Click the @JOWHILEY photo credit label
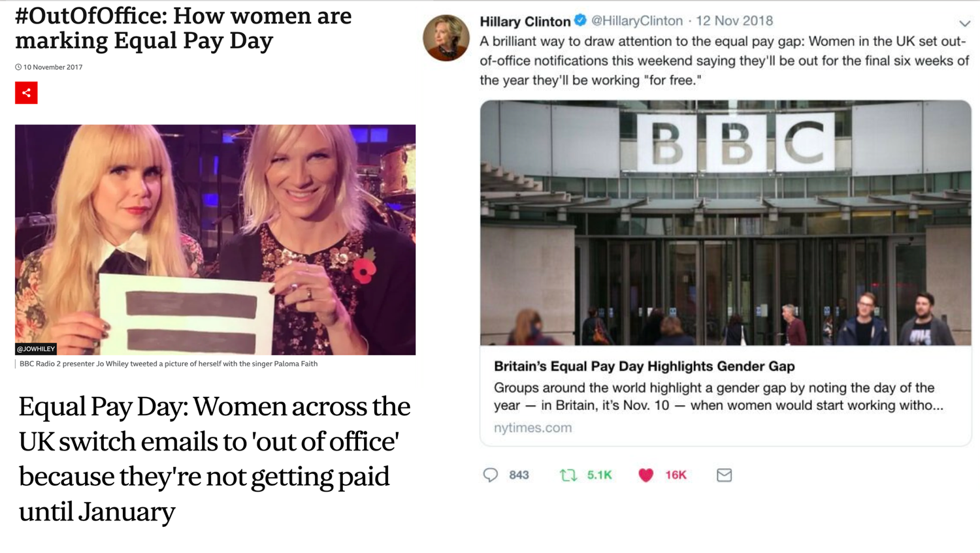Viewport: 980px width, 553px height. pos(36,349)
